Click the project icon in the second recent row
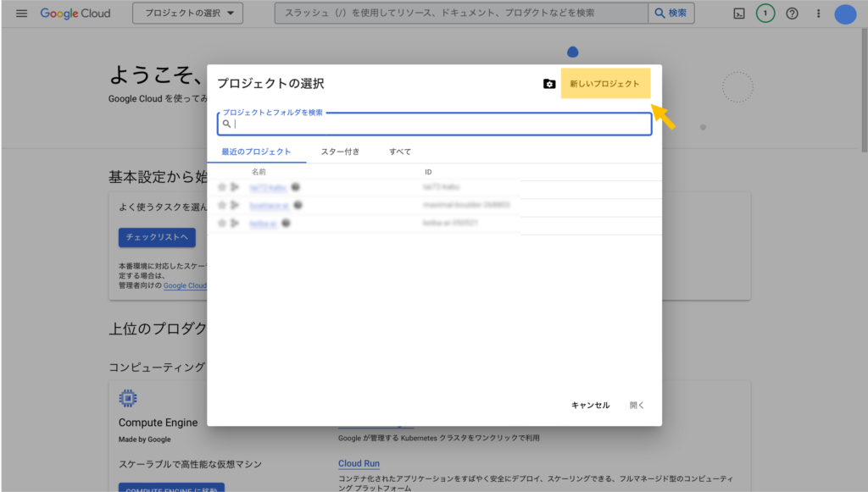868x492 pixels. [235, 205]
